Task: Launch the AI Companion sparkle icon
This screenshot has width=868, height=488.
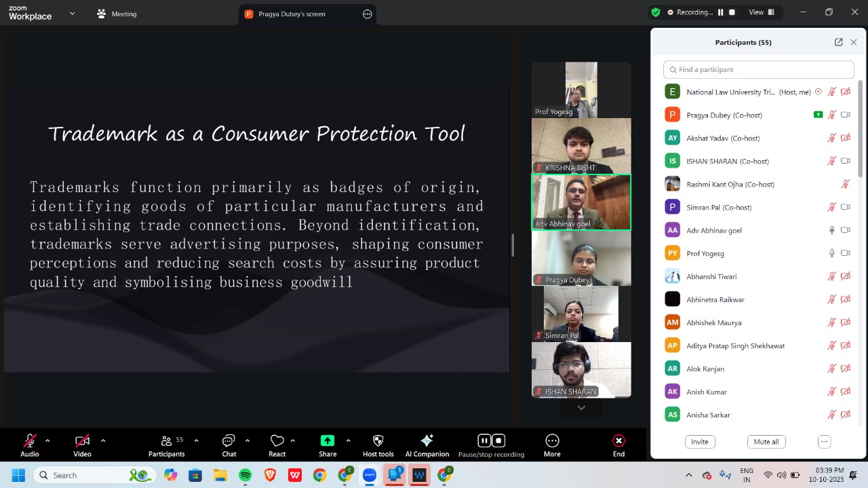Action: 427,441
